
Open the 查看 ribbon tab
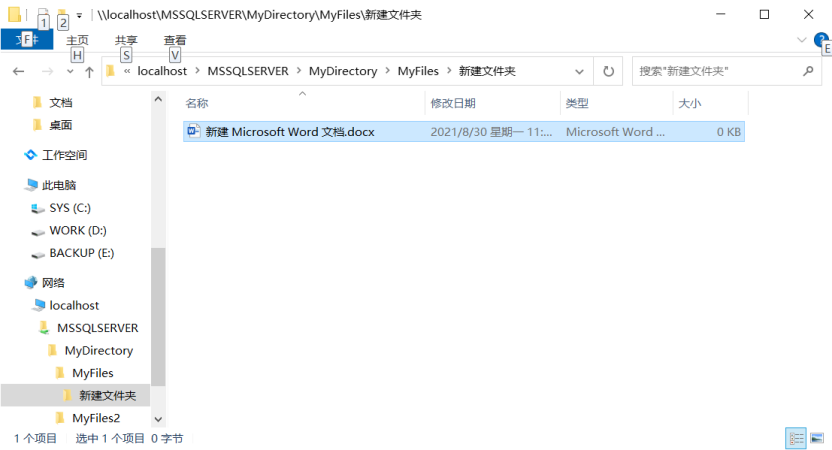point(175,40)
